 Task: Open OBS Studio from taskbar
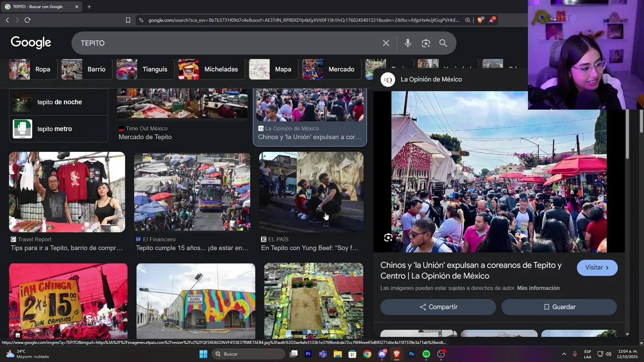(441, 354)
